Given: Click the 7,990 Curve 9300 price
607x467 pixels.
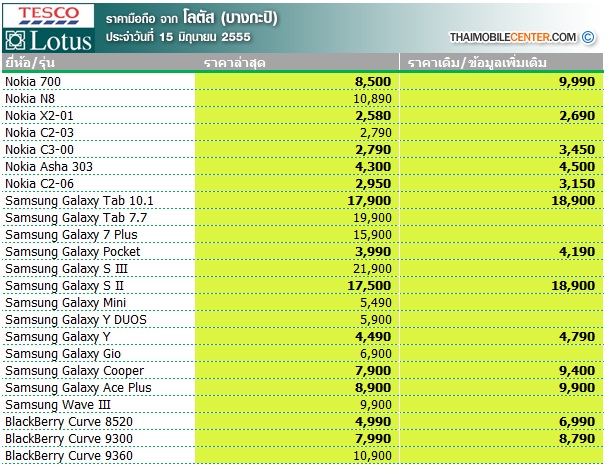Looking at the screenshot, I should tap(373, 440).
